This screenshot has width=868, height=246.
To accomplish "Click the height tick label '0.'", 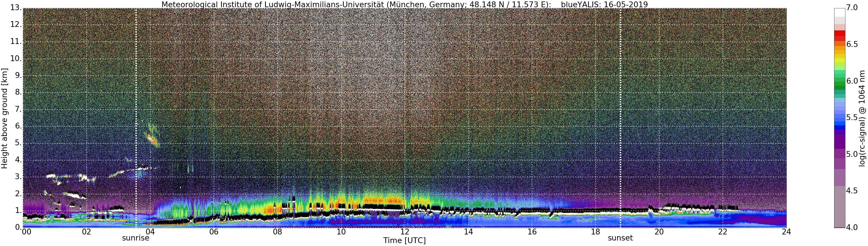I will coord(18,227).
